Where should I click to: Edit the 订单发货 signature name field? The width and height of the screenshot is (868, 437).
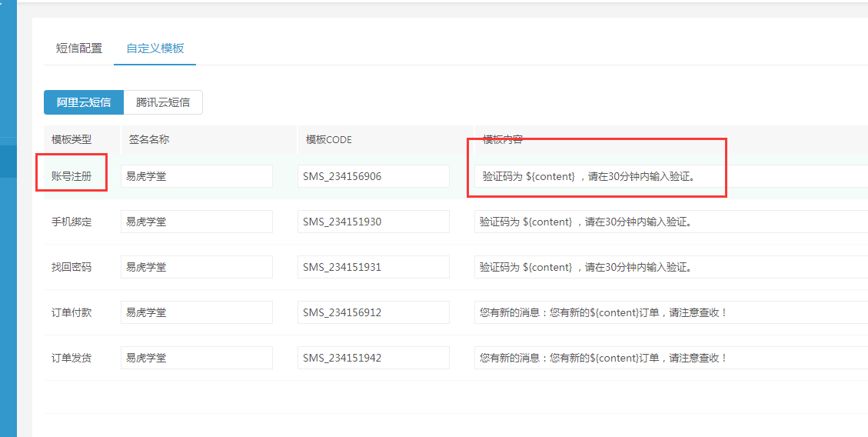(x=197, y=358)
